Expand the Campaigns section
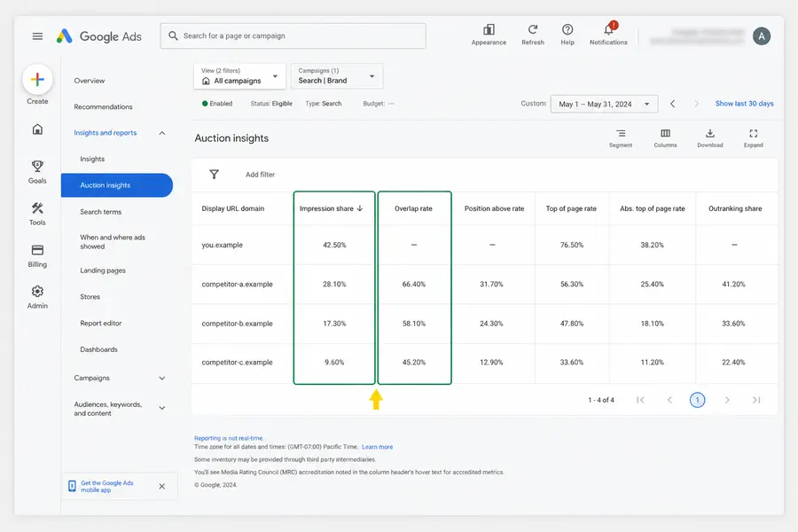This screenshot has width=798, height=532. (x=162, y=379)
